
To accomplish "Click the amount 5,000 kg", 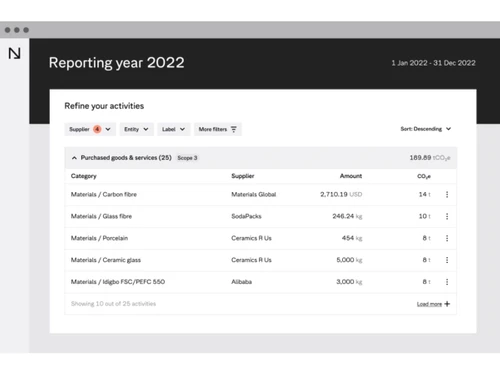I will 349,260.
